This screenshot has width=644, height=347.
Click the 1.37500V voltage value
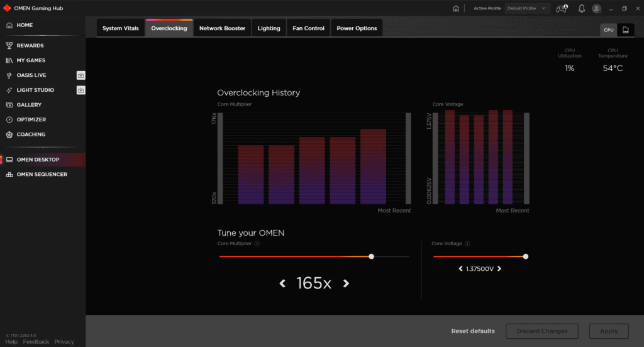tap(480, 268)
